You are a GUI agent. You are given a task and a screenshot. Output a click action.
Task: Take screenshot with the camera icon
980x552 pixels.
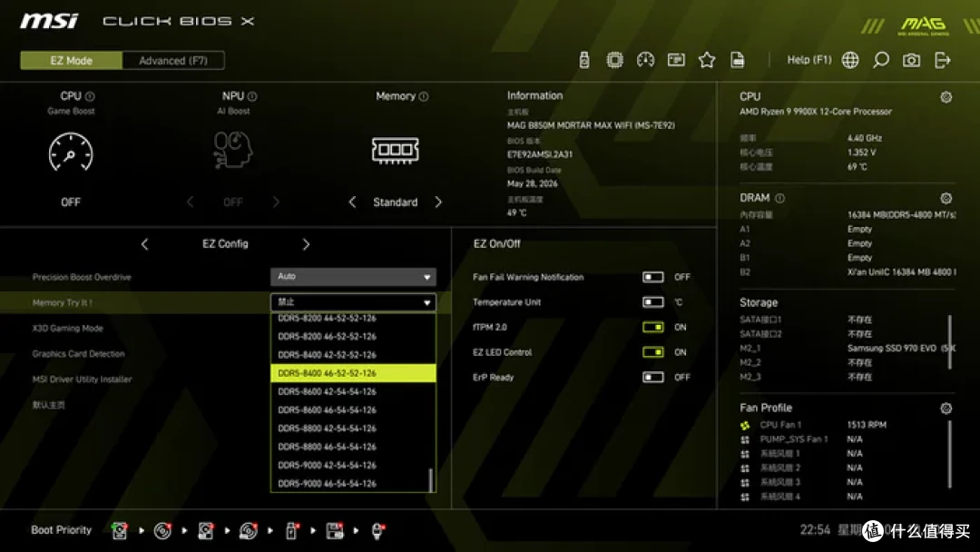(x=911, y=60)
